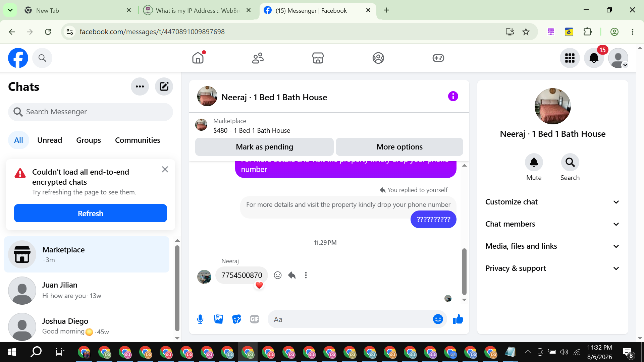Search in conversation magnifier icon
The image size is (644, 362).
(570, 162)
